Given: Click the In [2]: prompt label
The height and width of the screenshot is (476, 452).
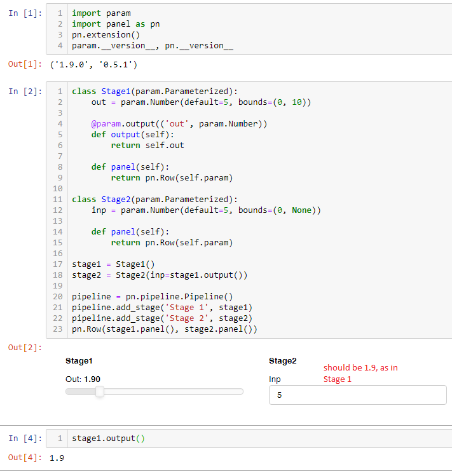Looking at the screenshot, I should click(25, 92).
